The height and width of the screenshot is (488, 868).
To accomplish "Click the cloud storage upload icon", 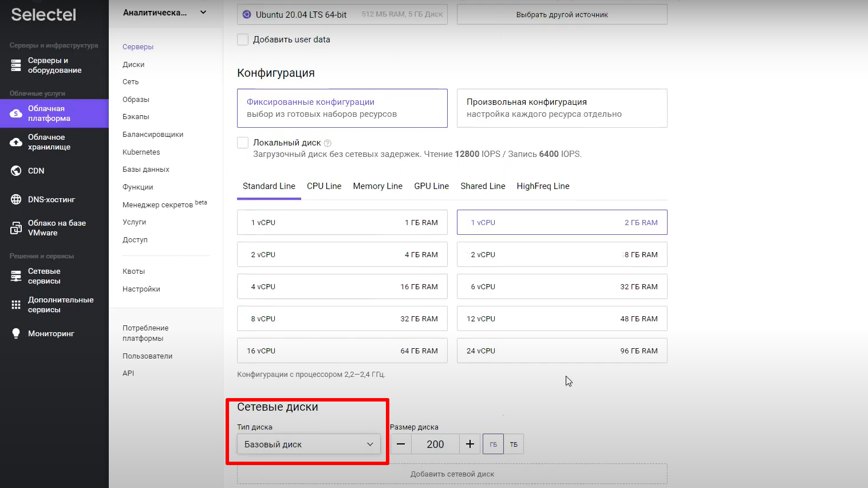I will point(16,142).
